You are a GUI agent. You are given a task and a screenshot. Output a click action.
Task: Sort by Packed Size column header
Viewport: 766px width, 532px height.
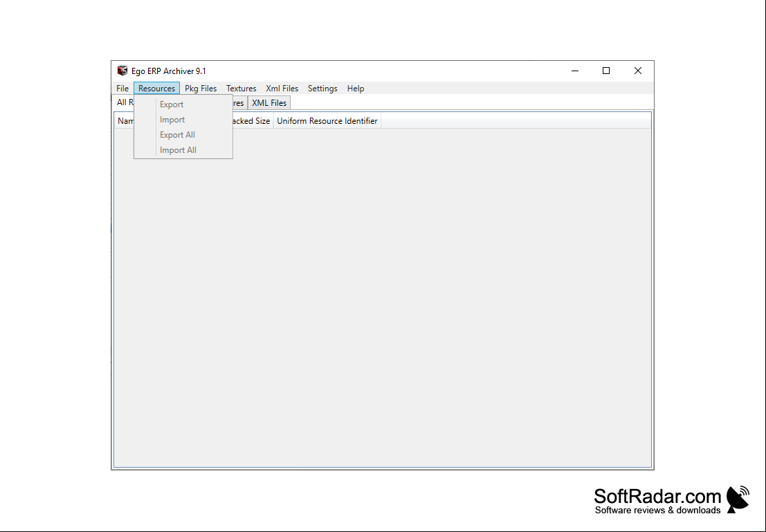pyautogui.click(x=252, y=121)
